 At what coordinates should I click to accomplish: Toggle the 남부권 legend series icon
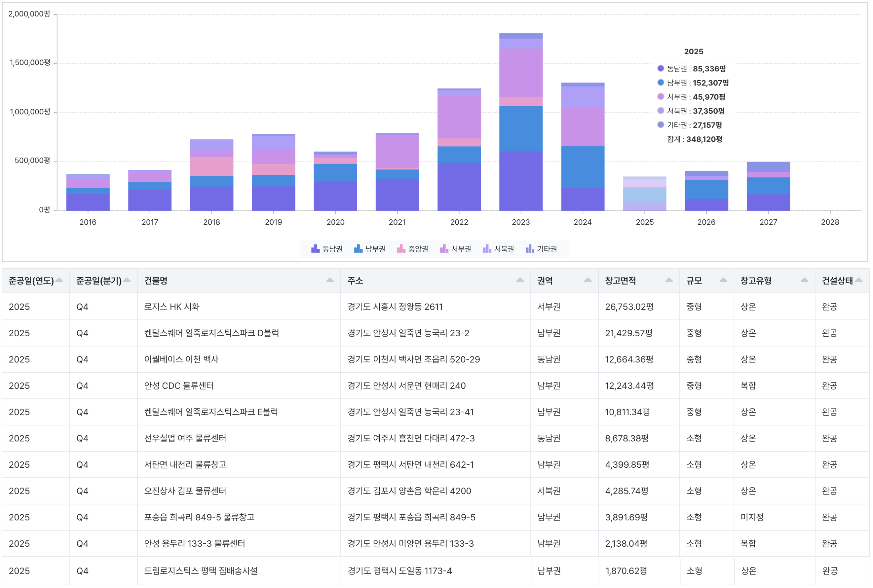coord(358,249)
